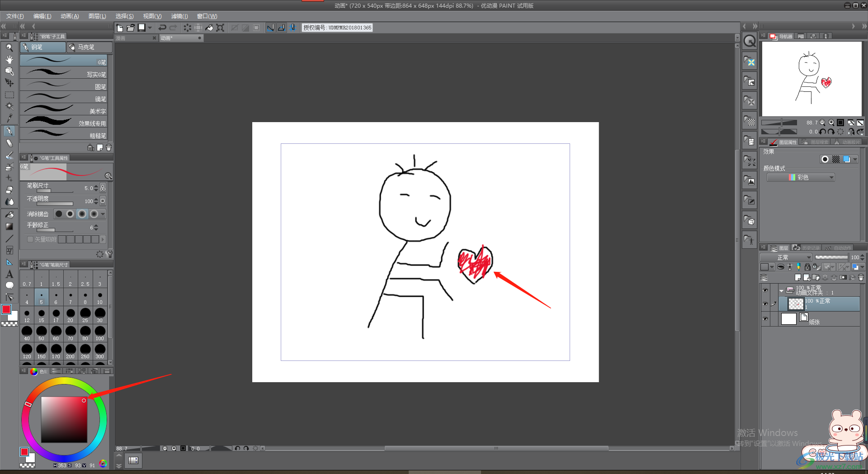Create new layer folder icon
The image size is (868, 474).
tap(816, 277)
